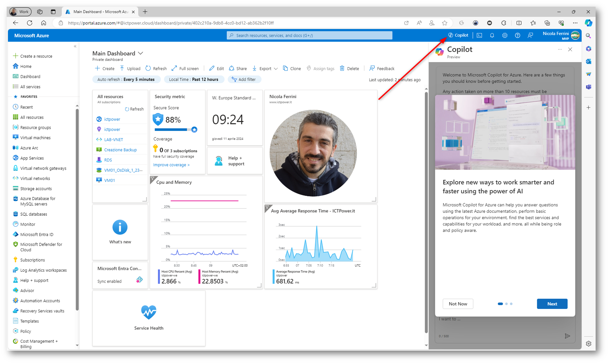Viewport: 609px width, 364px height.
Task: Click the Azure search resources box
Action: click(309, 35)
